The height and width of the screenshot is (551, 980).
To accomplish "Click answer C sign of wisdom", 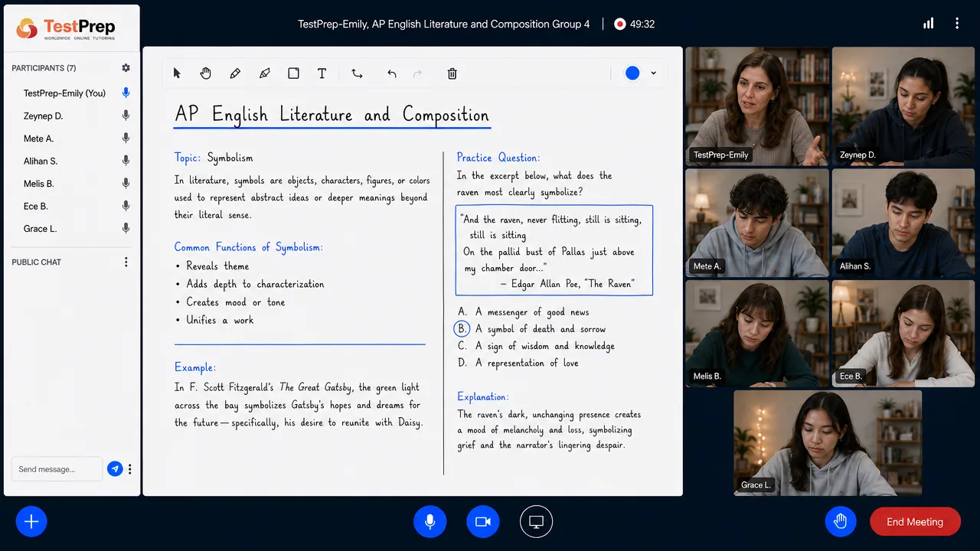I will click(x=536, y=346).
